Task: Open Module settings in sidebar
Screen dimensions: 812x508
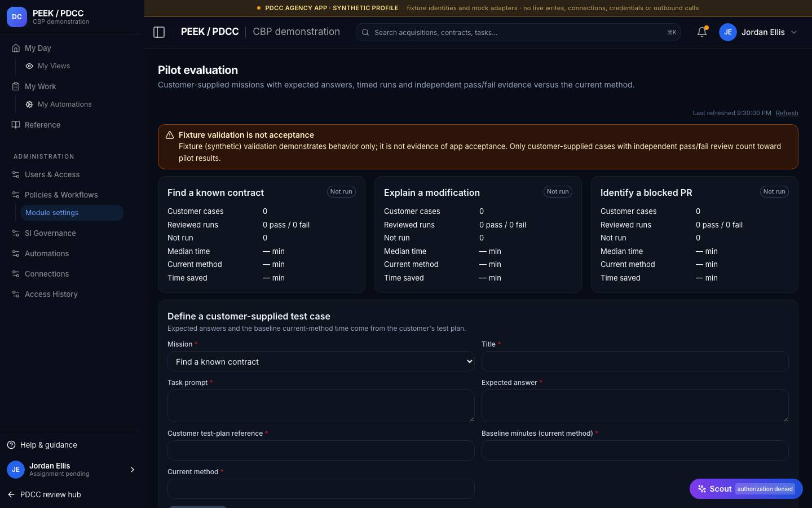Action: [72, 213]
